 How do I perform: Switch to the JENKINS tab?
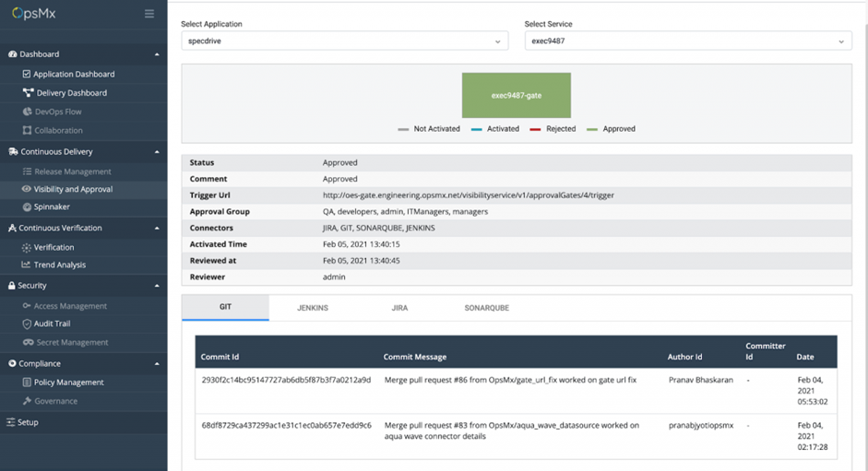tap(313, 308)
